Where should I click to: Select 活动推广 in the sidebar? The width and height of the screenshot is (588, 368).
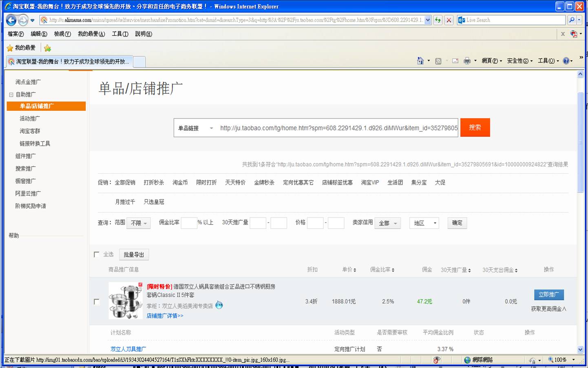tap(30, 119)
